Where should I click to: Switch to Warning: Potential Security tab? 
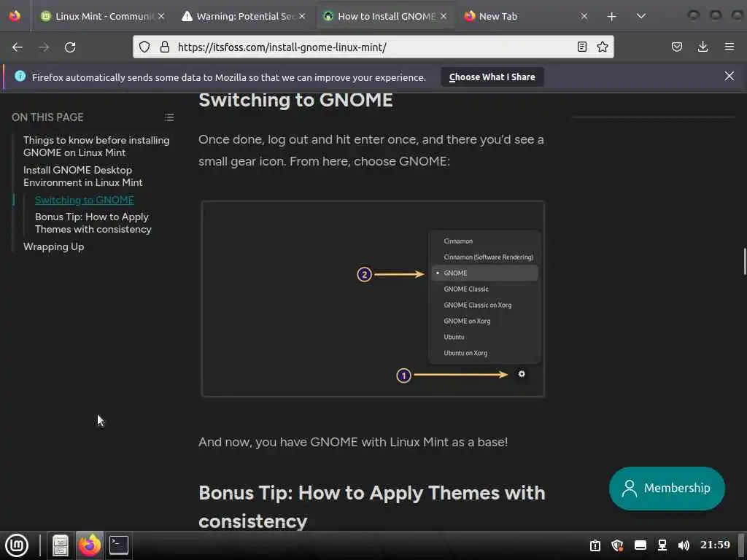[244, 16]
